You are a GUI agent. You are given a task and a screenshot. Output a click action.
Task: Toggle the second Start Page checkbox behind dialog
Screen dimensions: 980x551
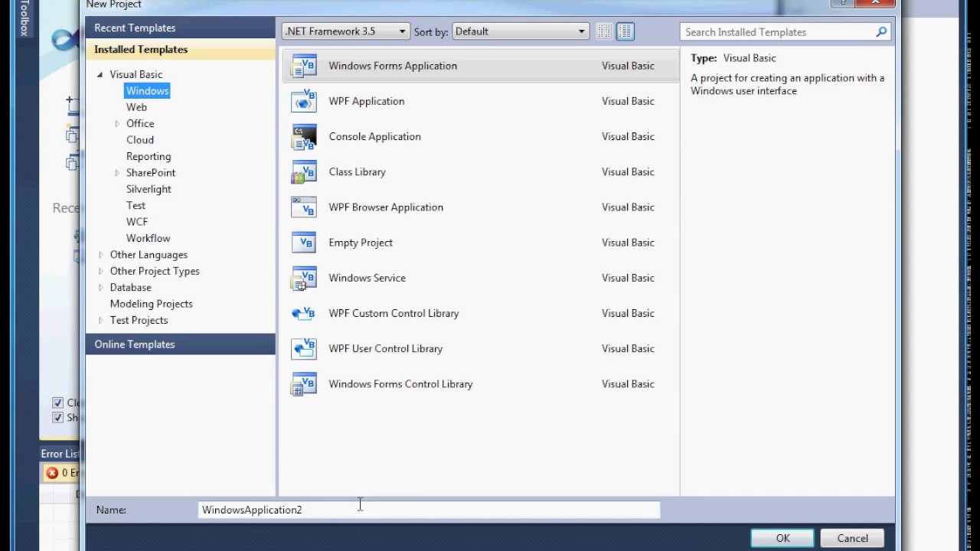pyautogui.click(x=57, y=418)
